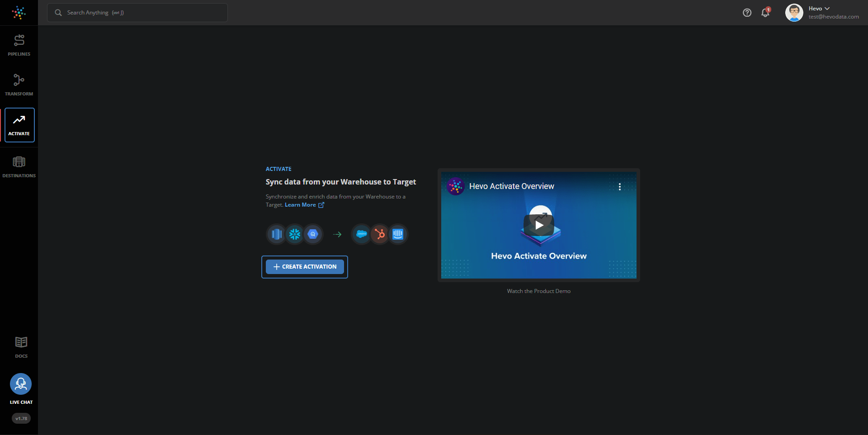This screenshot has height=435, width=868.
Task: Open the Learn More link
Action: pos(300,205)
